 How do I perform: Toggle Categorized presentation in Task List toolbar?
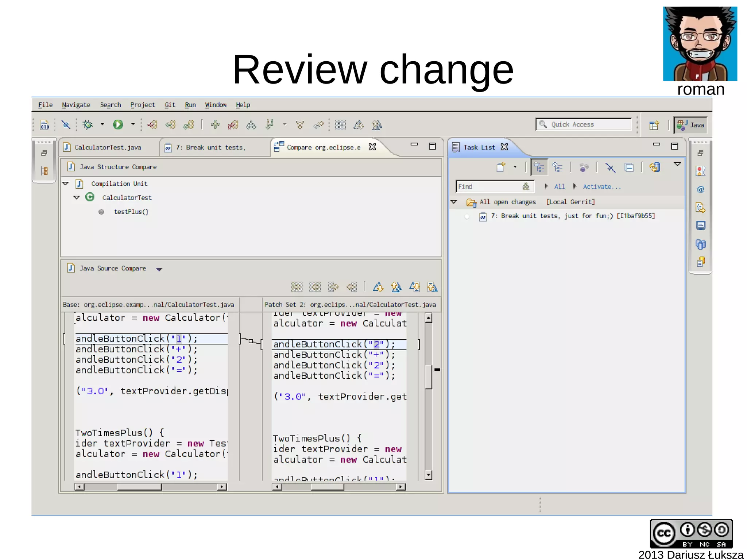pos(539,167)
